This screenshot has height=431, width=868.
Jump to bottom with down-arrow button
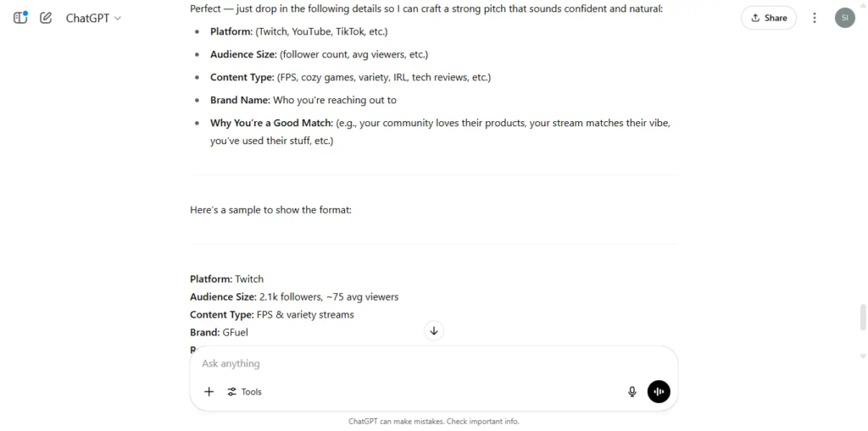(434, 331)
